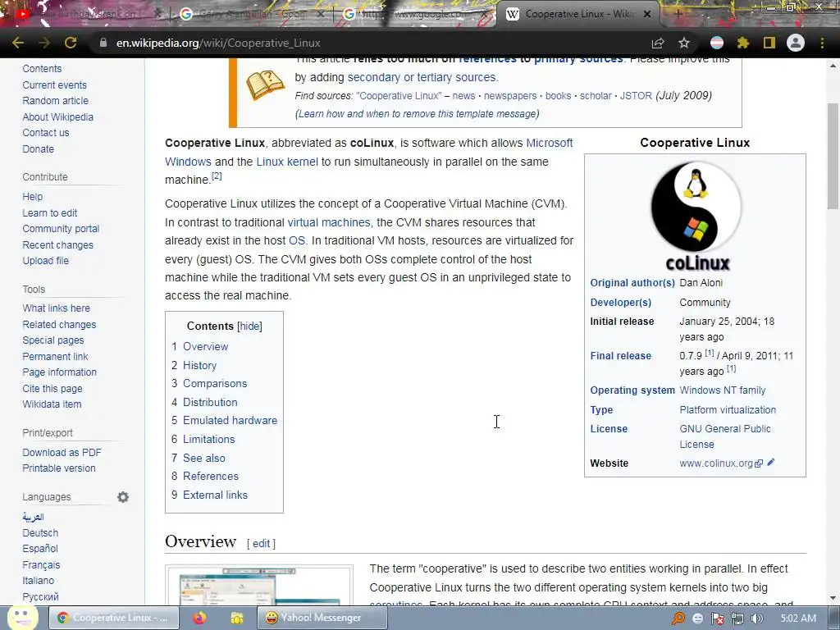The image size is (840, 630).
Task: Open What links here tool
Action: point(57,308)
